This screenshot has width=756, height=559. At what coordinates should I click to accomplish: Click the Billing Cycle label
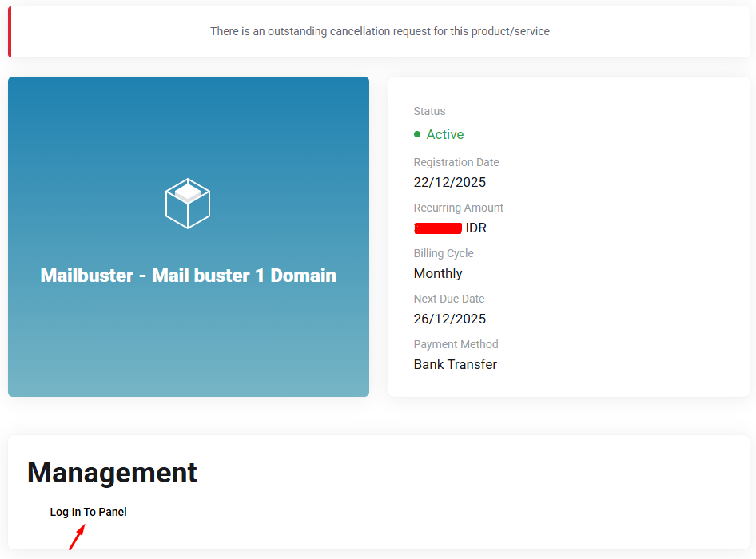443,253
